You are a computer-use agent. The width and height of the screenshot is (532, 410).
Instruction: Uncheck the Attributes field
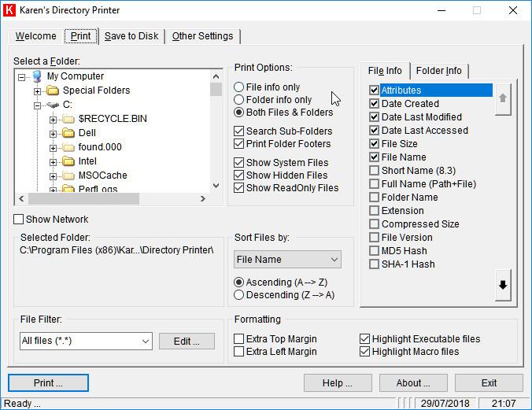(374, 90)
